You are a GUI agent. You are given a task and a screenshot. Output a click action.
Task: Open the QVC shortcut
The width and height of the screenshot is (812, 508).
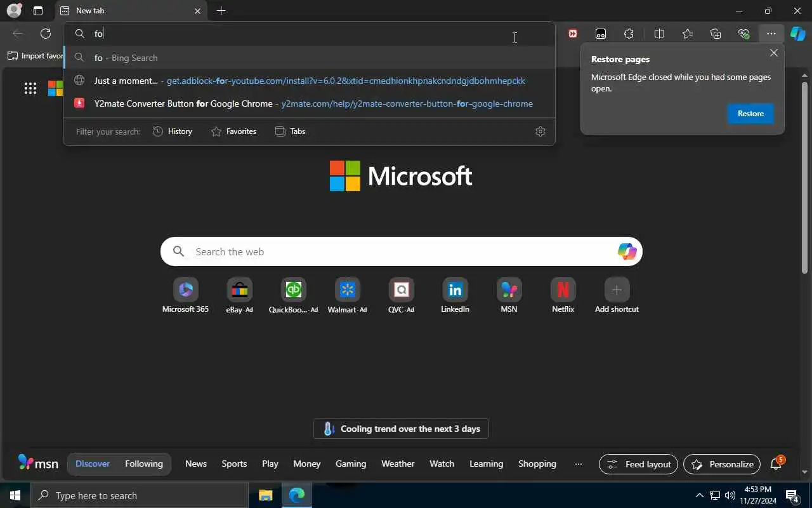pos(401,296)
